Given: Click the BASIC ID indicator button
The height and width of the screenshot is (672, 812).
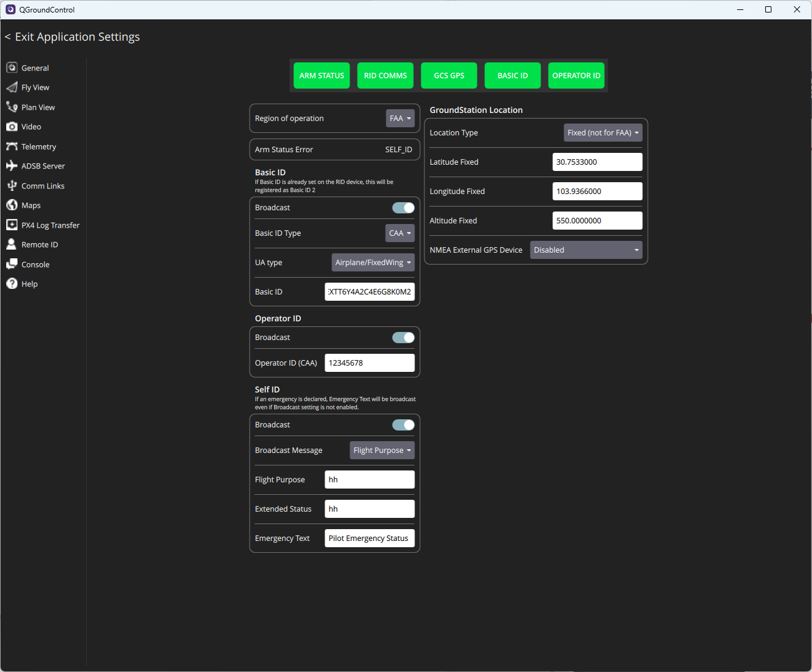Looking at the screenshot, I should (513, 75).
